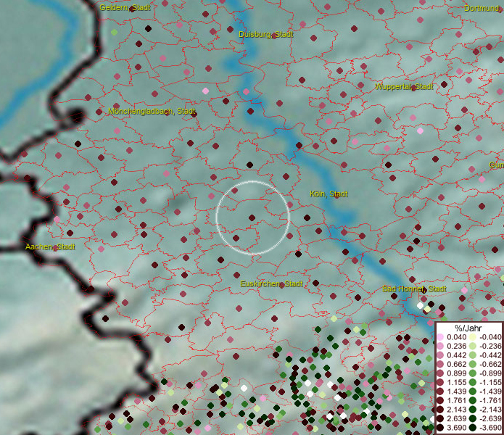Click the -1.155 legend color swatch
The image size is (504, 435).
[473, 382]
